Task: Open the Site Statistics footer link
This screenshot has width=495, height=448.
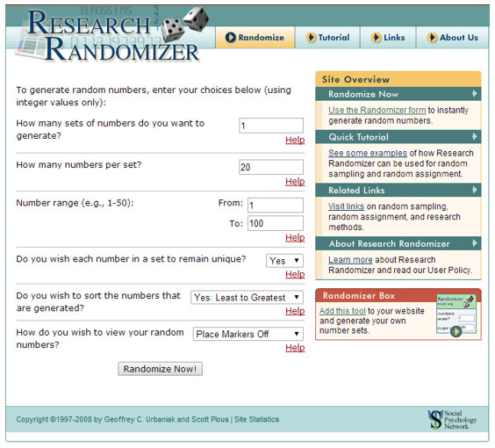Action: coord(256,420)
